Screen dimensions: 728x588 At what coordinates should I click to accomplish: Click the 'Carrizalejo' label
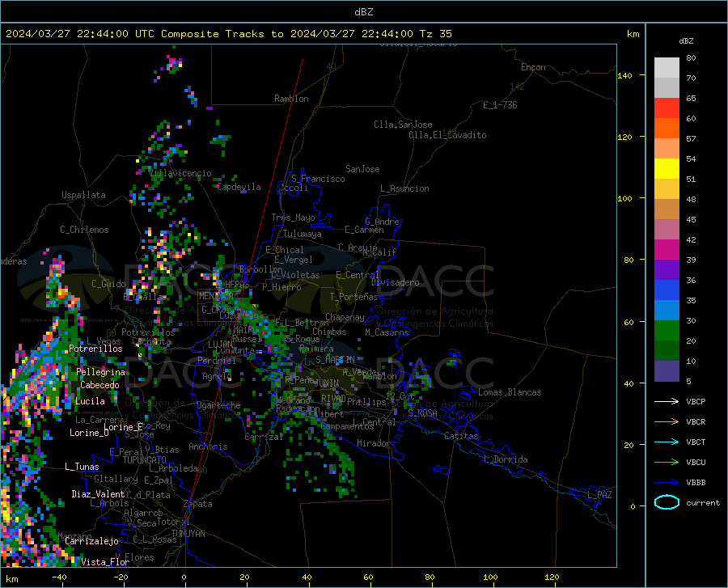pos(91,541)
